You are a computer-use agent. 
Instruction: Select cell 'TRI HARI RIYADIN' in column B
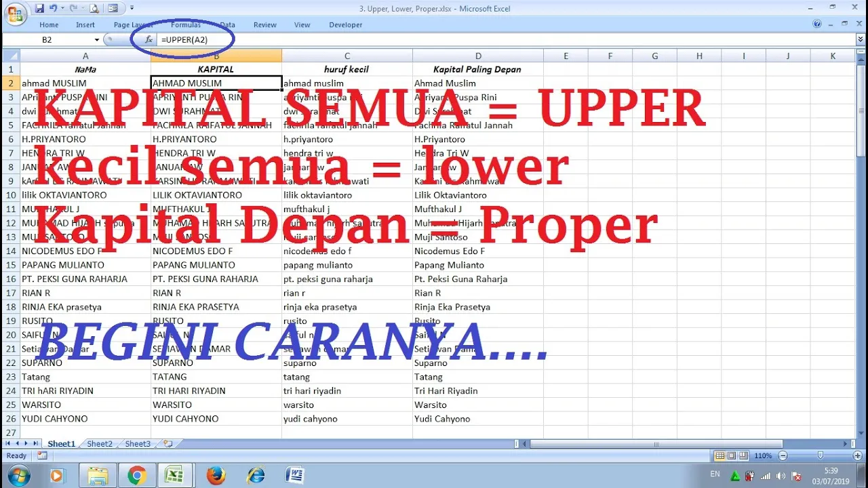pyautogui.click(x=216, y=391)
